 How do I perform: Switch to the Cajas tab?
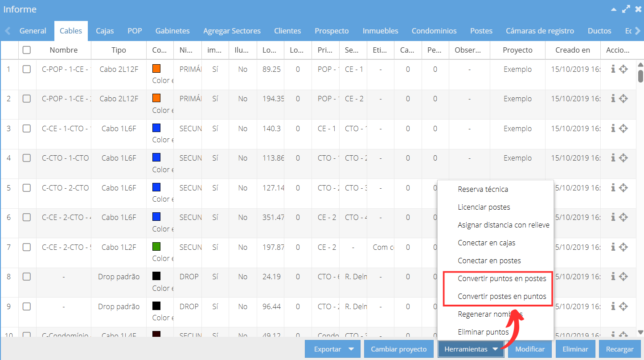(x=105, y=31)
